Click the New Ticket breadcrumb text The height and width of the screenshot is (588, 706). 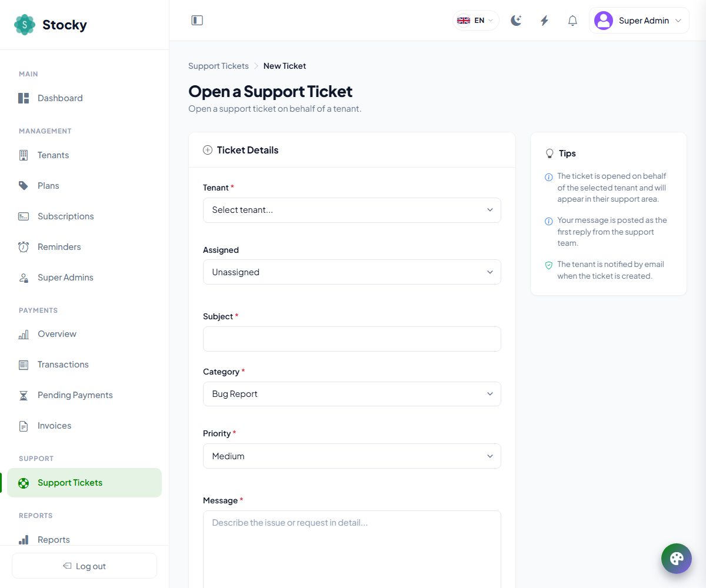[x=285, y=66]
